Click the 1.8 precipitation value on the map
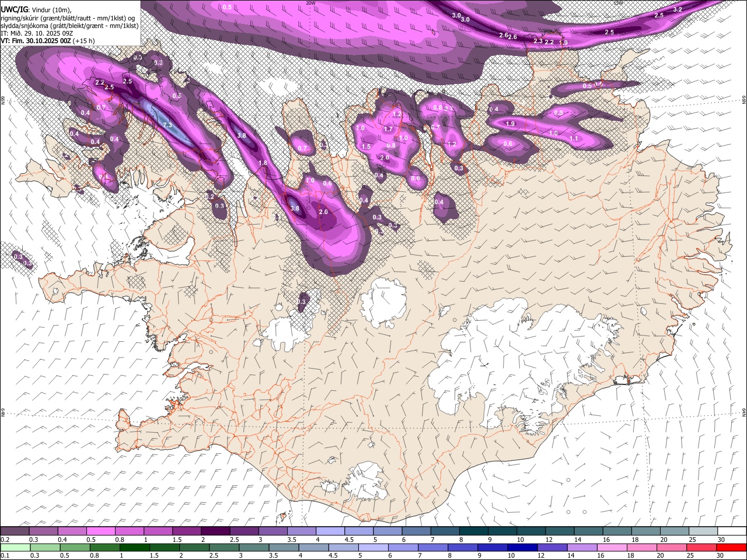The height and width of the screenshot is (560, 747). click(x=263, y=163)
